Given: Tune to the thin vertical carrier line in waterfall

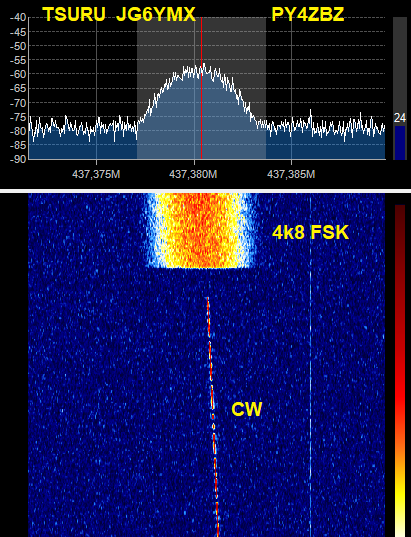Looking at the screenshot, I should point(311,365).
